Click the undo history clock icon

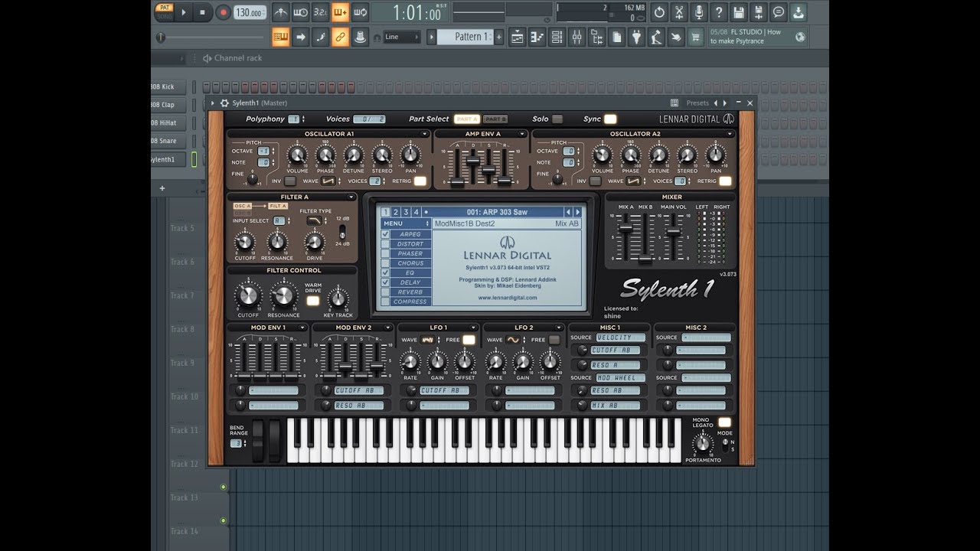(659, 12)
